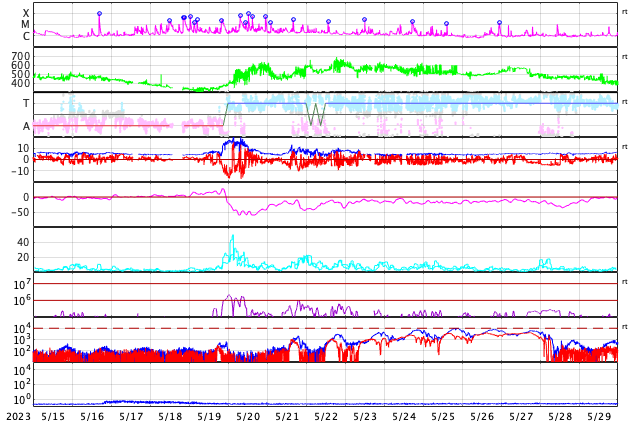
Task: Click the 5/25 date label
Action: click(x=443, y=416)
